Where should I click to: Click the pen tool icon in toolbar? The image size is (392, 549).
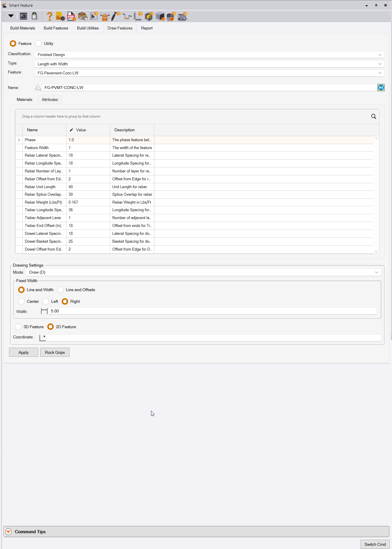pos(116,16)
